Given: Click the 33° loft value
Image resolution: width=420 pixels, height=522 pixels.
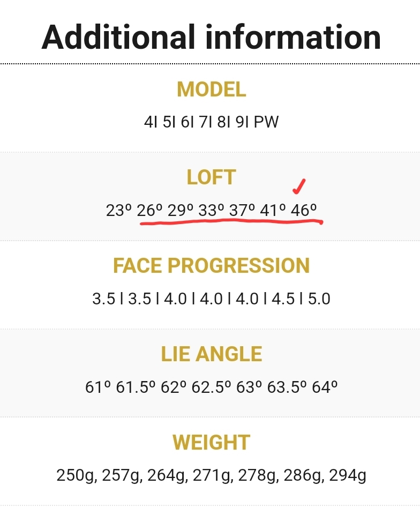Looking at the screenshot, I should pos(211,211).
